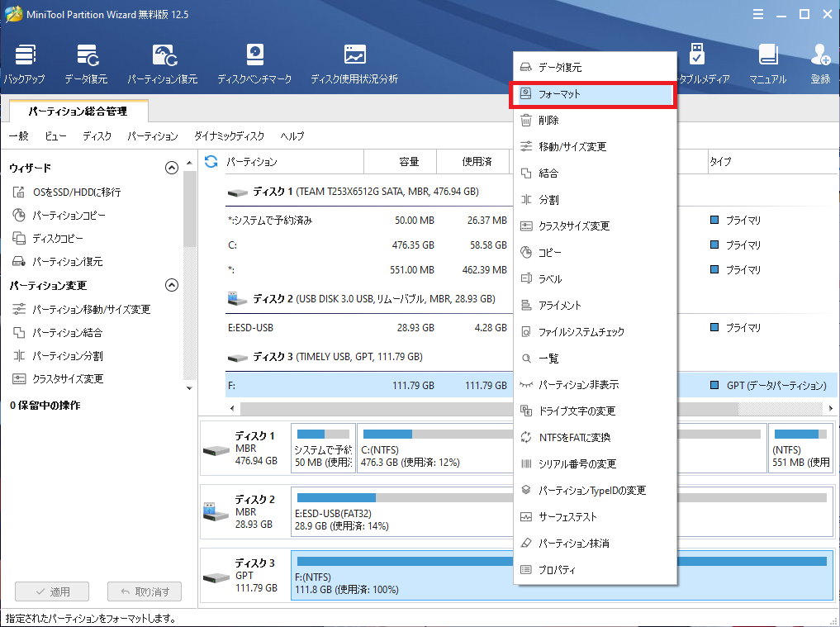Start ディスクコピー wizard

[x=48, y=239]
